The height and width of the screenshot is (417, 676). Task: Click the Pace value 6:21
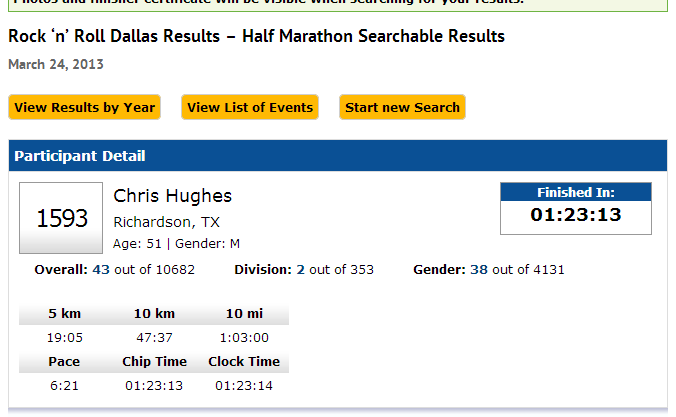[65, 385]
